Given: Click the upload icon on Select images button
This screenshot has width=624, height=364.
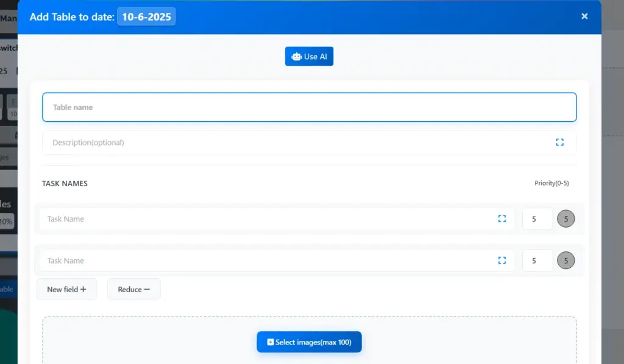Looking at the screenshot, I should point(271,342).
